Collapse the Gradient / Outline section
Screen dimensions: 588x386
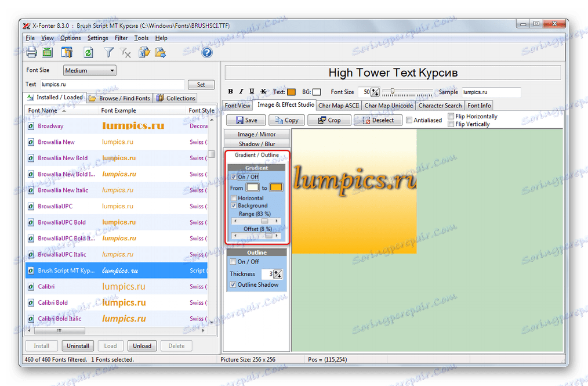coord(256,155)
